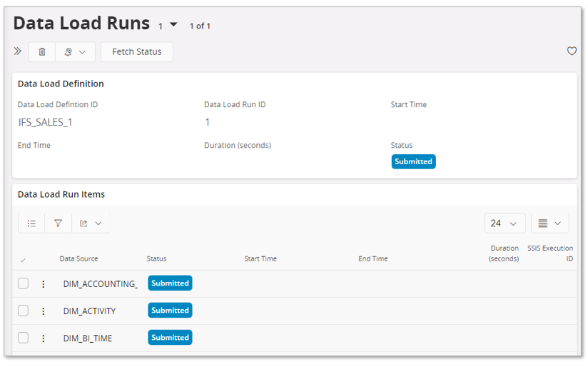This screenshot has width=588, height=367.
Task: Check the DIM_ACCOUNTING_ row checkbox
Action: 24,283
